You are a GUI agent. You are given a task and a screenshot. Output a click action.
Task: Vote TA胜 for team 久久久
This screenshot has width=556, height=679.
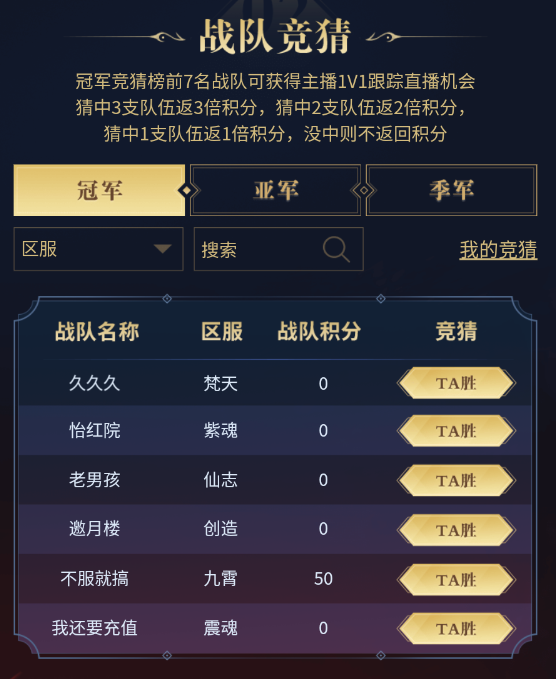[456, 383]
